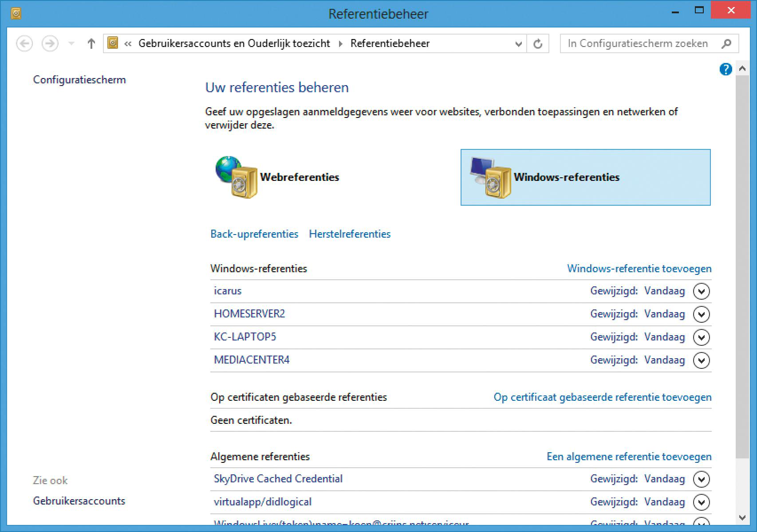
Task: Select the Windows-referenties vault icon
Action: point(490,177)
